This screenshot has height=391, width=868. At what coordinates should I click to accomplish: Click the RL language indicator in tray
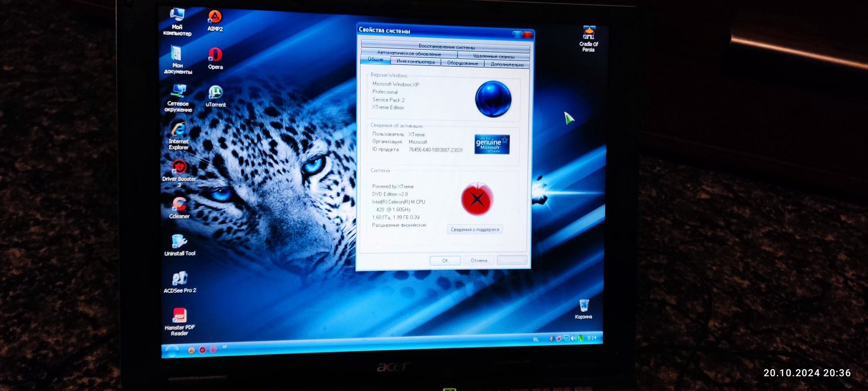pyautogui.click(x=536, y=339)
